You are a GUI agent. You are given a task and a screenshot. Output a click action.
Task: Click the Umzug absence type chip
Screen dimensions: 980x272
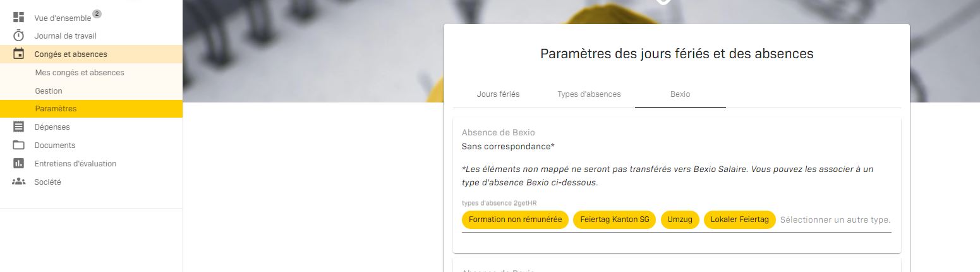(680, 220)
